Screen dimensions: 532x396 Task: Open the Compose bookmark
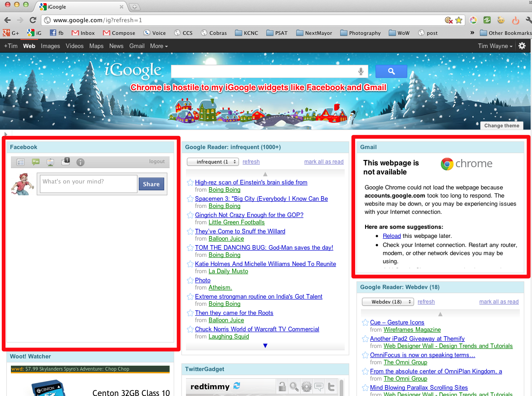coord(119,33)
